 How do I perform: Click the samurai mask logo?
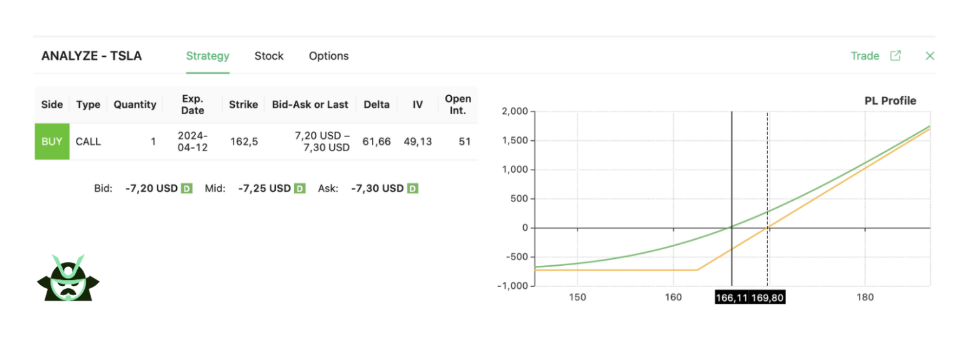point(68,277)
